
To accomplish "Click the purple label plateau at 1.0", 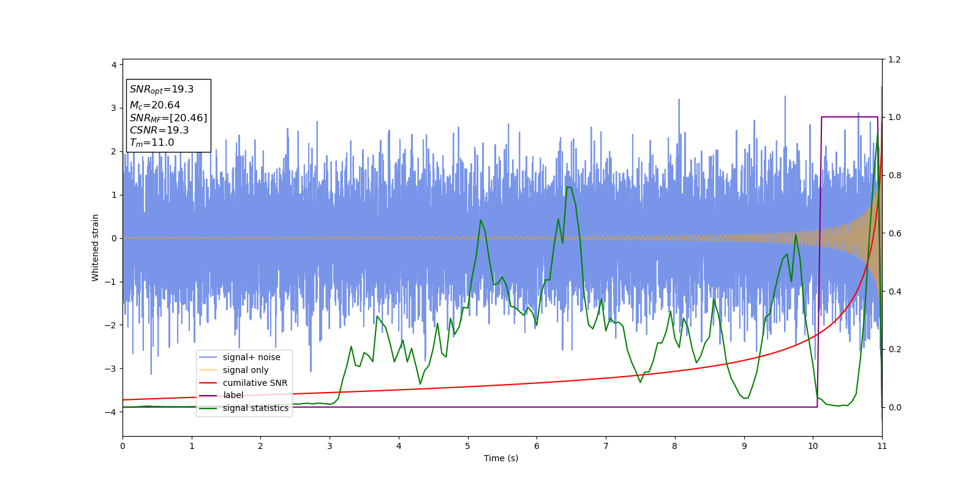I will [x=850, y=117].
